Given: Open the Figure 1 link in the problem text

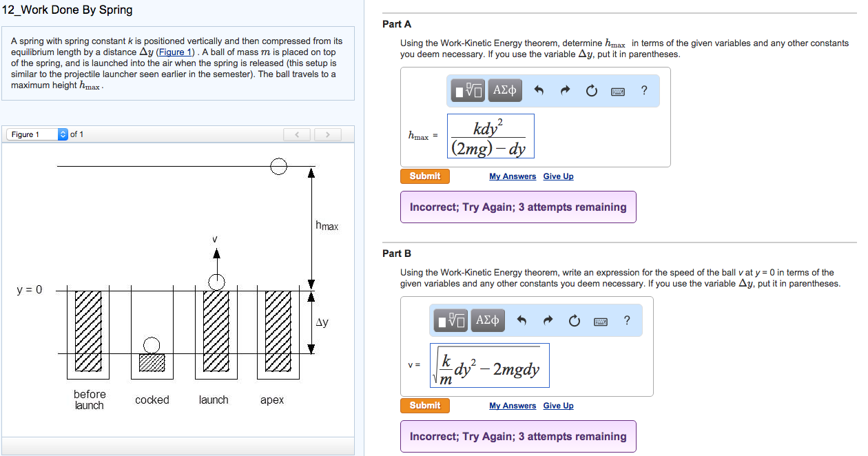Looking at the screenshot, I should point(174,52).
